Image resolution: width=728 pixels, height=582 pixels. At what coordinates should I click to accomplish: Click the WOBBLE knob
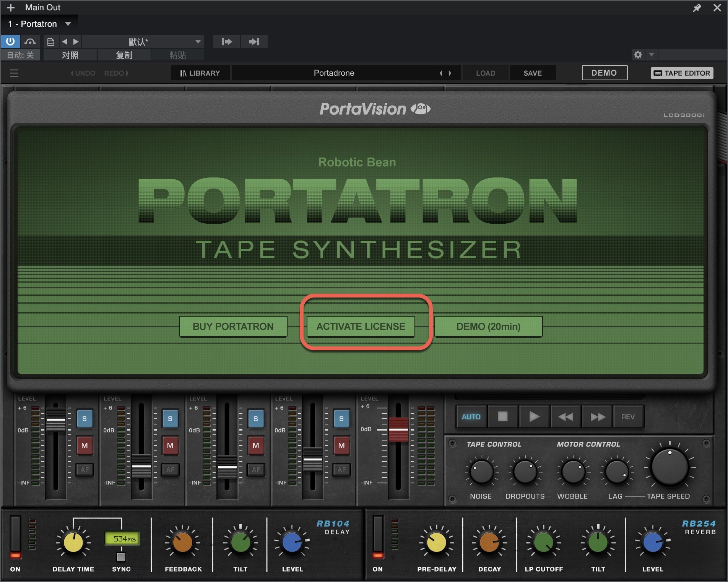point(573,472)
